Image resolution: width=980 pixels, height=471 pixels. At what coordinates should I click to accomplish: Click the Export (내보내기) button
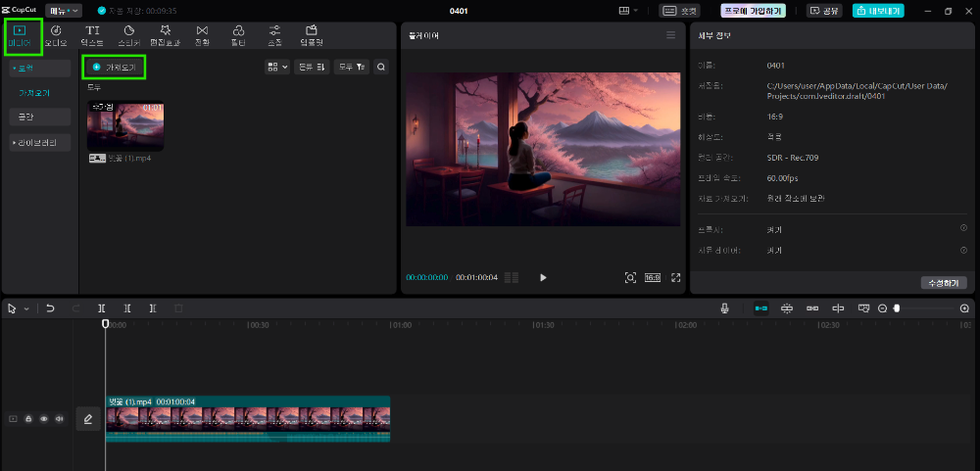(877, 11)
